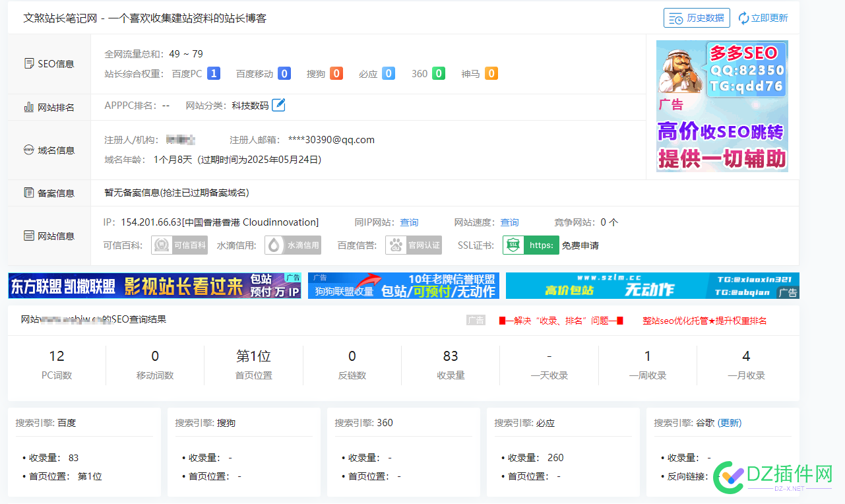The height and width of the screenshot is (504, 845).
Task: Click the 解决收录、排名问题 red ad link
Action: (x=561, y=321)
